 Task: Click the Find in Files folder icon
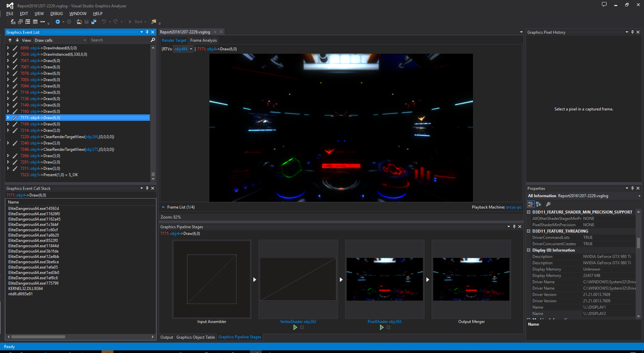[x=154, y=22]
